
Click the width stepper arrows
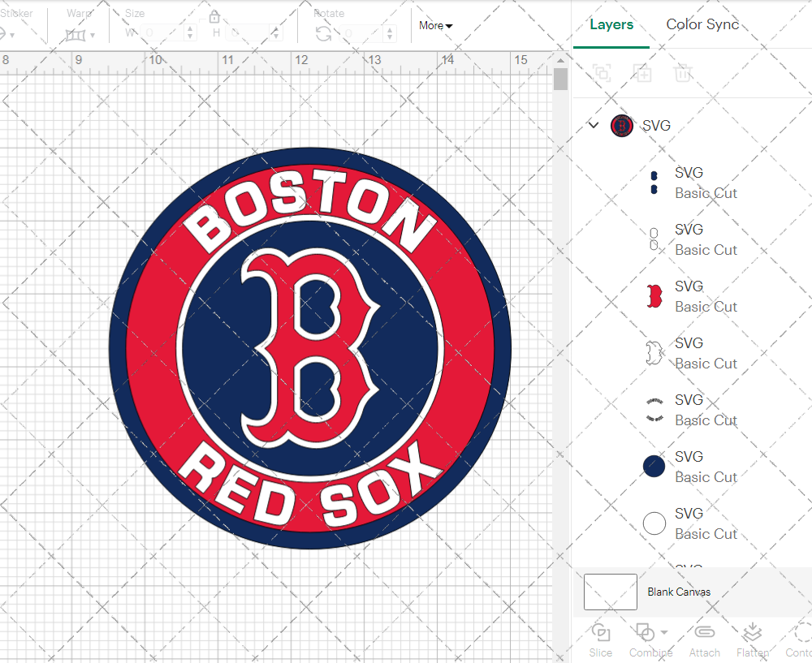[x=191, y=33]
